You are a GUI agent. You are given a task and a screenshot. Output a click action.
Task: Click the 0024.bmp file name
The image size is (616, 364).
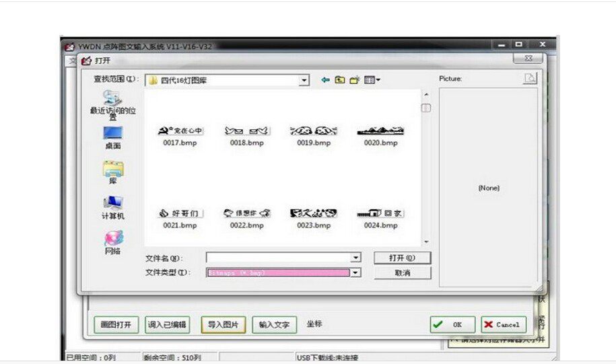click(380, 225)
